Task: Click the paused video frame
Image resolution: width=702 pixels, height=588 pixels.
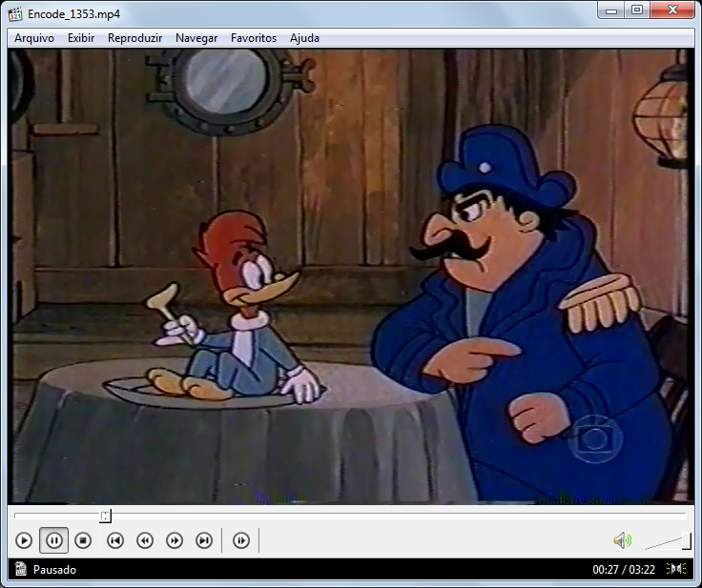Action: [351, 276]
